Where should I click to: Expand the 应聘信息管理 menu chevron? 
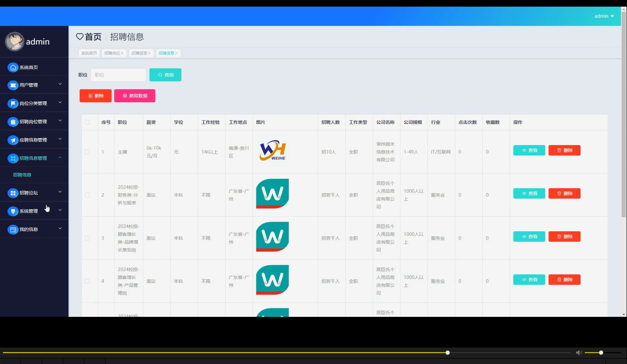[x=60, y=139]
